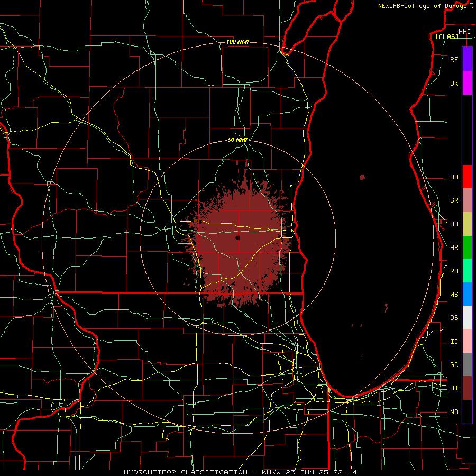
Task: Click the 02:14 time stamp
Action: click(x=345, y=472)
